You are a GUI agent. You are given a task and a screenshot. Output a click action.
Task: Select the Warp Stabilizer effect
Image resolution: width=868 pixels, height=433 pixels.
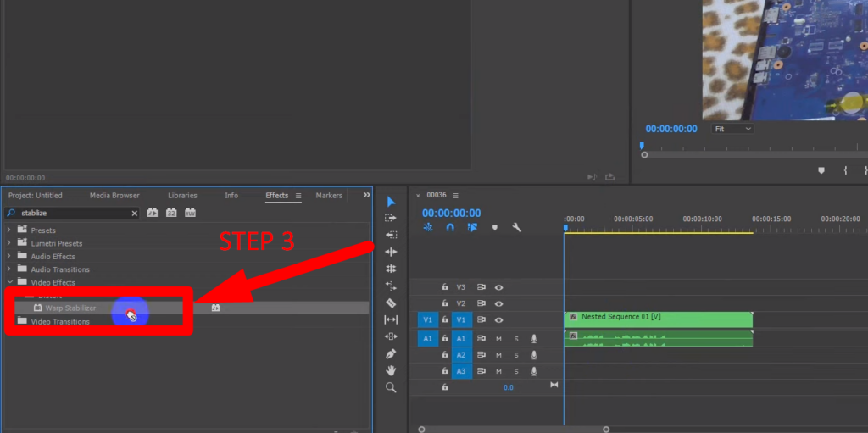click(70, 308)
